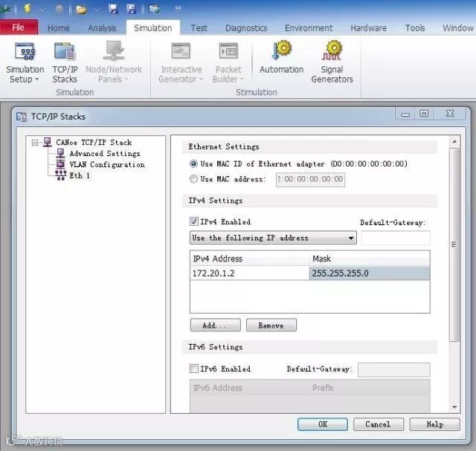
Task: Select VLAN Configuration in the tree
Action: pos(107,164)
